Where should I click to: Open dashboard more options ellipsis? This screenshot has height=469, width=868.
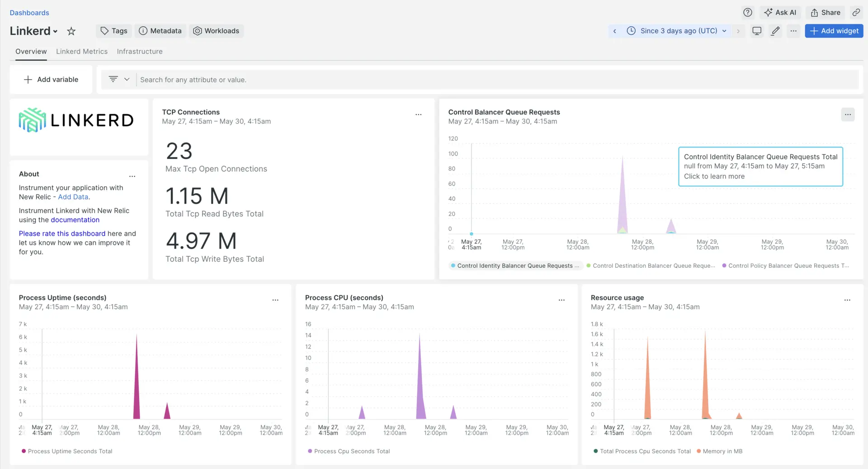point(793,31)
